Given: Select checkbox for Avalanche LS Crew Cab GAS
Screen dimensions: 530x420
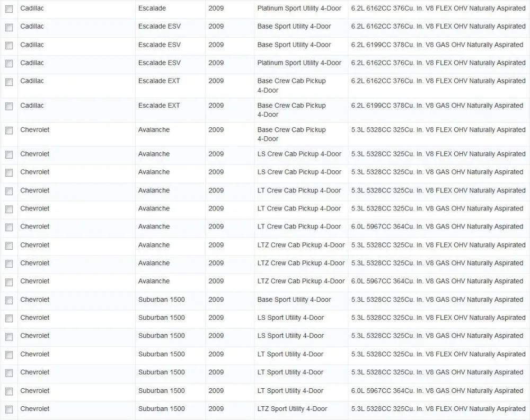Looking at the screenshot, I should (x=9, y=173).
